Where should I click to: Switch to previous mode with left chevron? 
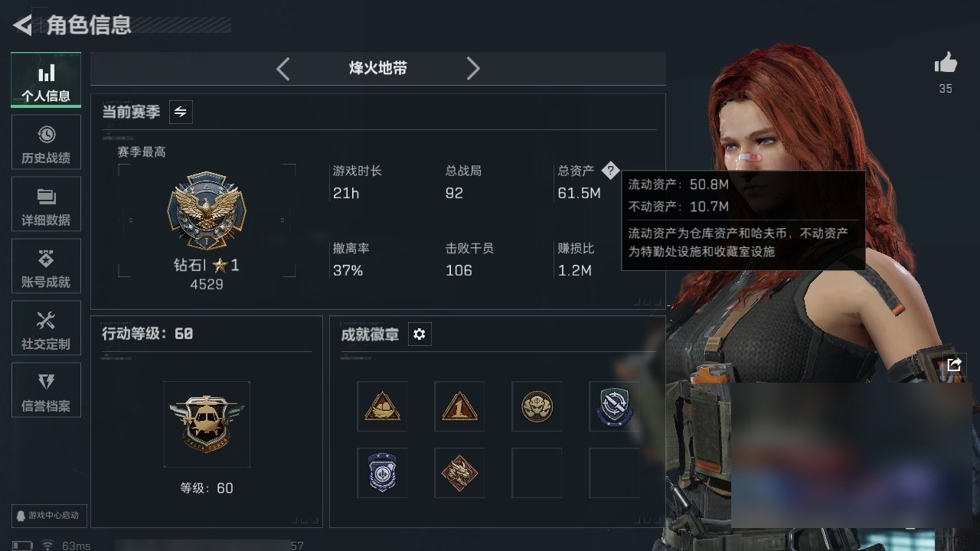(283, 69)
